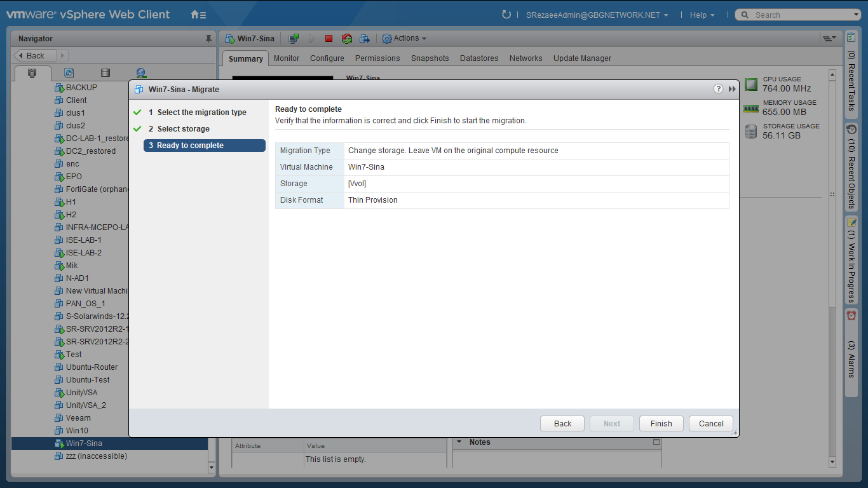Screen dimensions: 868x488
Task: Open help in Migrate dialog
Action: click(x=718, y=89)
